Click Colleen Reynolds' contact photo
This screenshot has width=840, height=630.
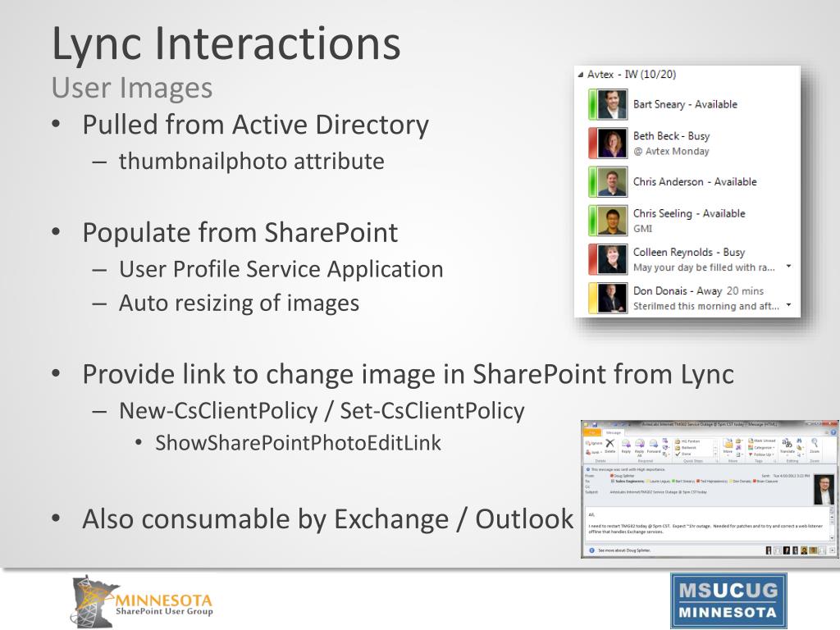coord(612,259)
